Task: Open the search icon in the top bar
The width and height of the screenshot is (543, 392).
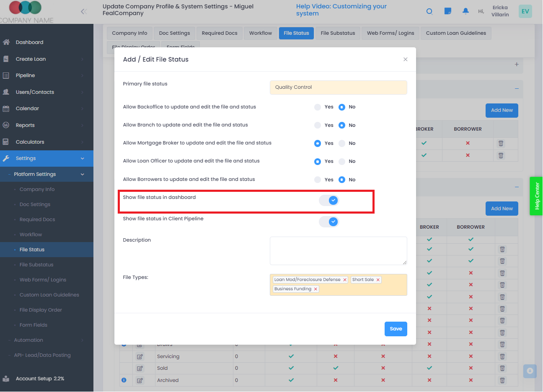Action: click(x=429, y=11)
